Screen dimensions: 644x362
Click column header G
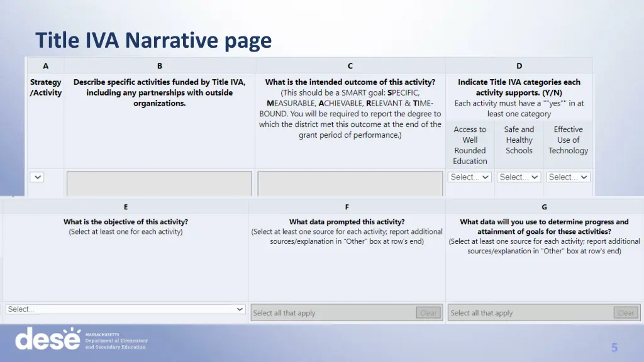pyautogui.click(x=544, y=207)
